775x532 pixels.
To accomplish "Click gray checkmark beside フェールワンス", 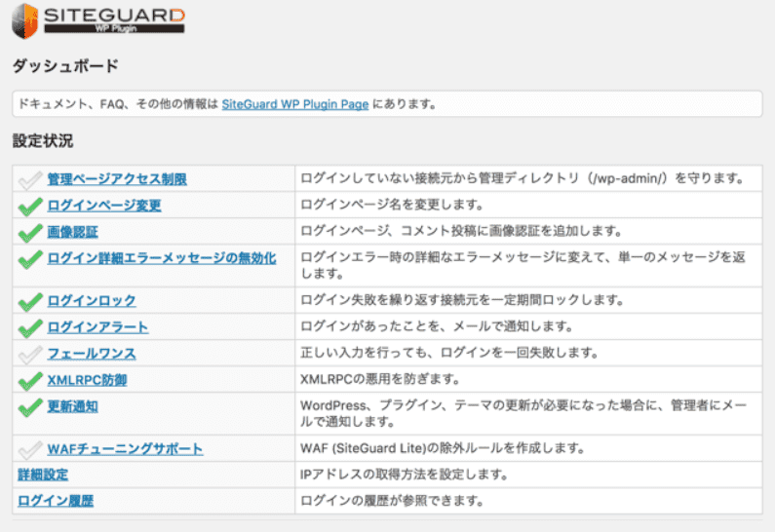I will pos(30,353).
